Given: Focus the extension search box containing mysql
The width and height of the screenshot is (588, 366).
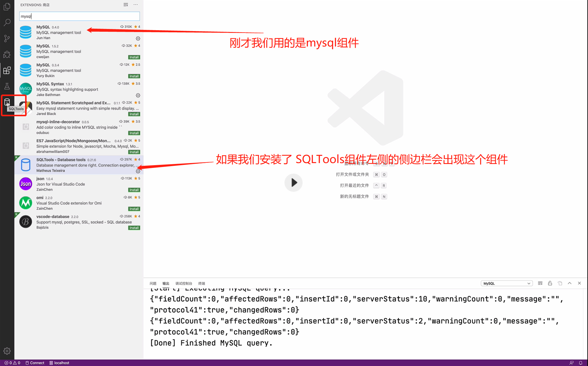Looking at the screenshot, I should (x=80, y=16).
